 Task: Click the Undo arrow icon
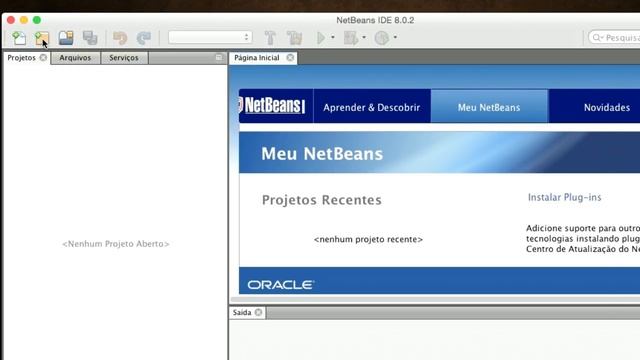(120, 38)
